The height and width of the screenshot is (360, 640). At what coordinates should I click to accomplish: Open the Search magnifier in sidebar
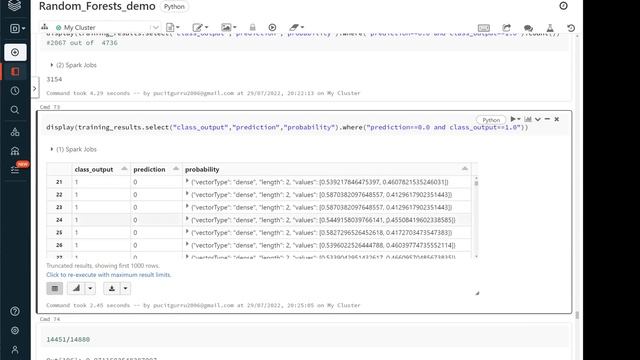click(x=15, y=110)
